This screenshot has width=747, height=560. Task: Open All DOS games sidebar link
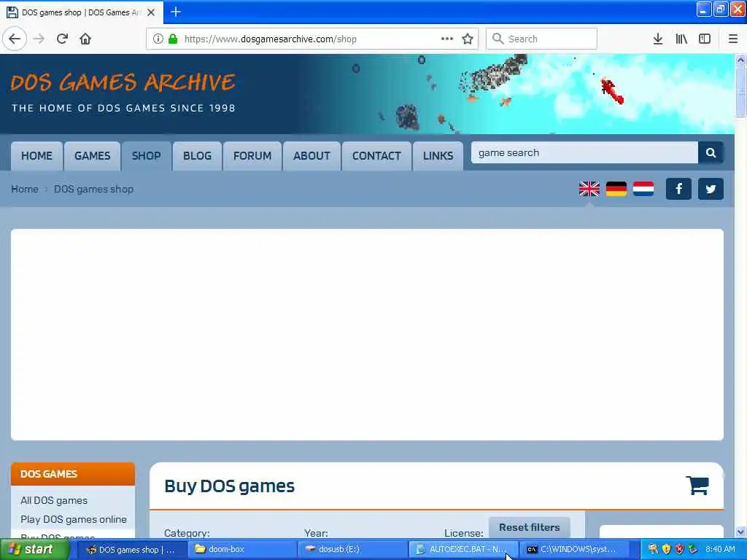pos(54,500)
